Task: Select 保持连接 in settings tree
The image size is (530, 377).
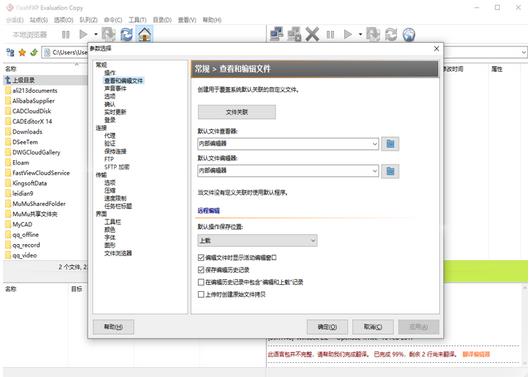Action: (x=115, y=151)
